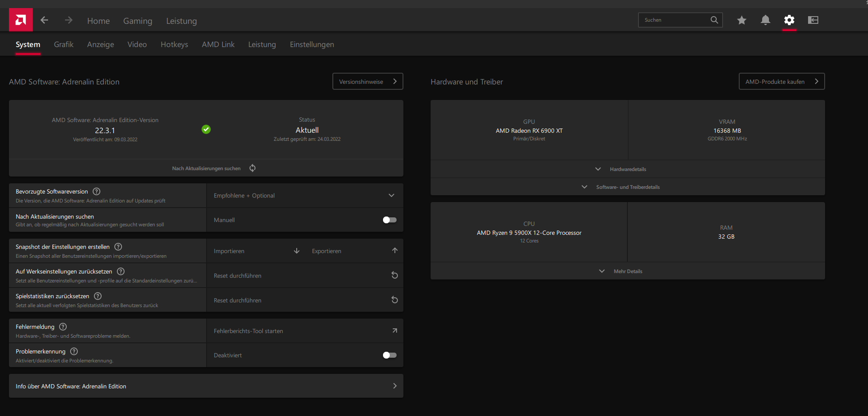The image size is (868, 416).
Task: Click the Exportieren up-arrow icon
Action: (x=395, y=251)
